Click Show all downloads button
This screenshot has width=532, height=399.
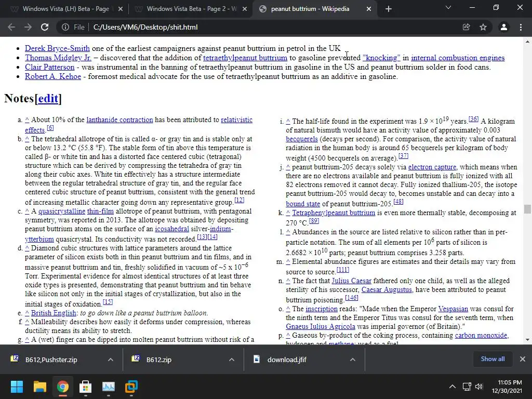[493, 359]
